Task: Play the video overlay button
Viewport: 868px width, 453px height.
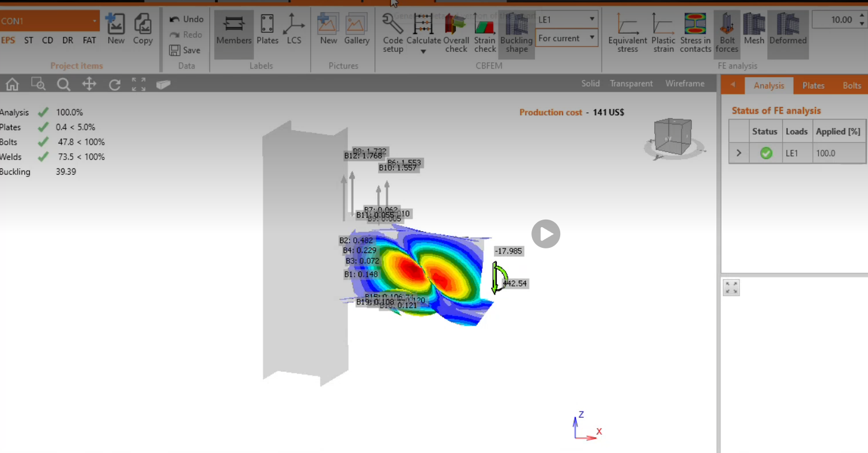Action: pos(545,234)
